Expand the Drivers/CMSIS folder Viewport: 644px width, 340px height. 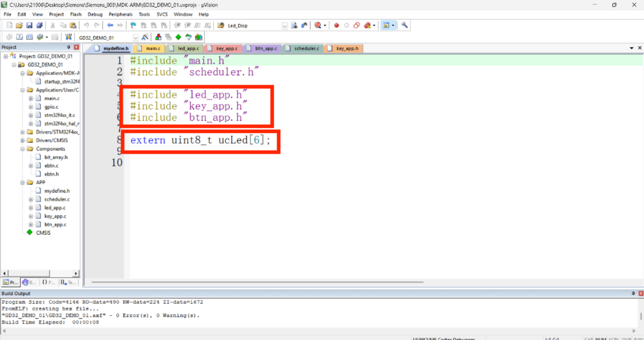pos(23,140)
